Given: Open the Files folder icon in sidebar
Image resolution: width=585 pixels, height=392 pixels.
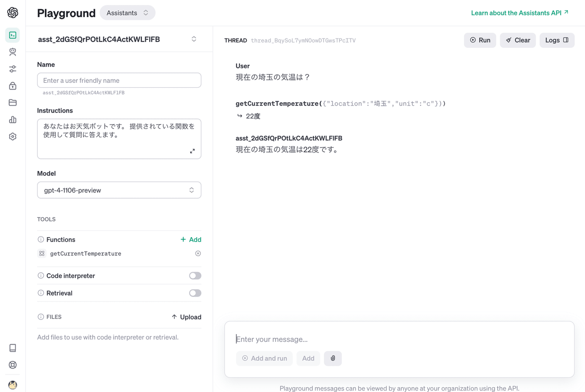Looking at the screenshot, I should pos(12,102).
